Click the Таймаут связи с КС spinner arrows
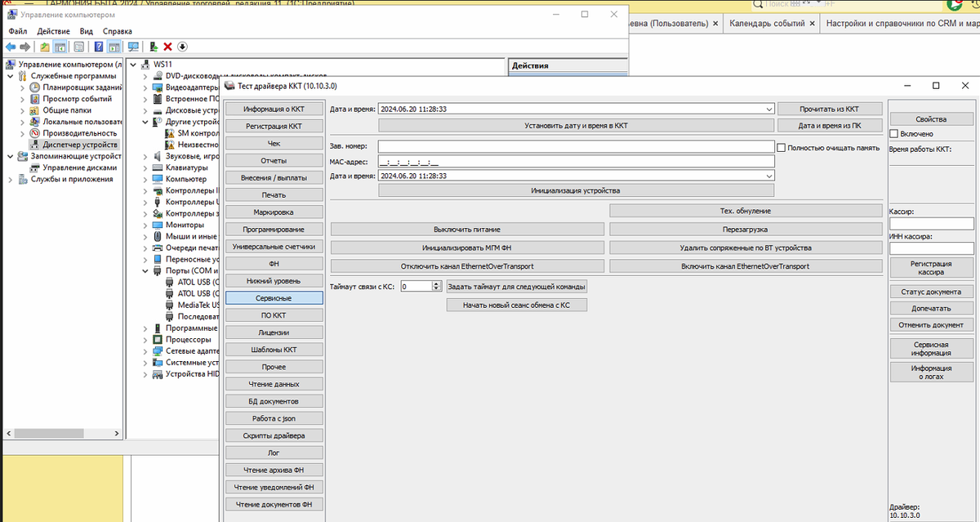Viewport: 980px width, 522px height. click(x=437, y=287)
